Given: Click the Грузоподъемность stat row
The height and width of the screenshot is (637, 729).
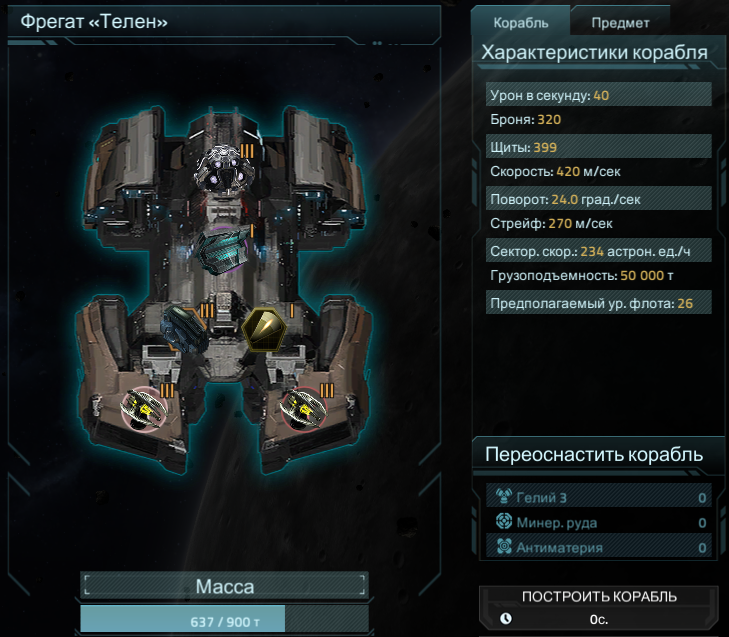Looking at the screenshot, I should (x=598, y=275).
